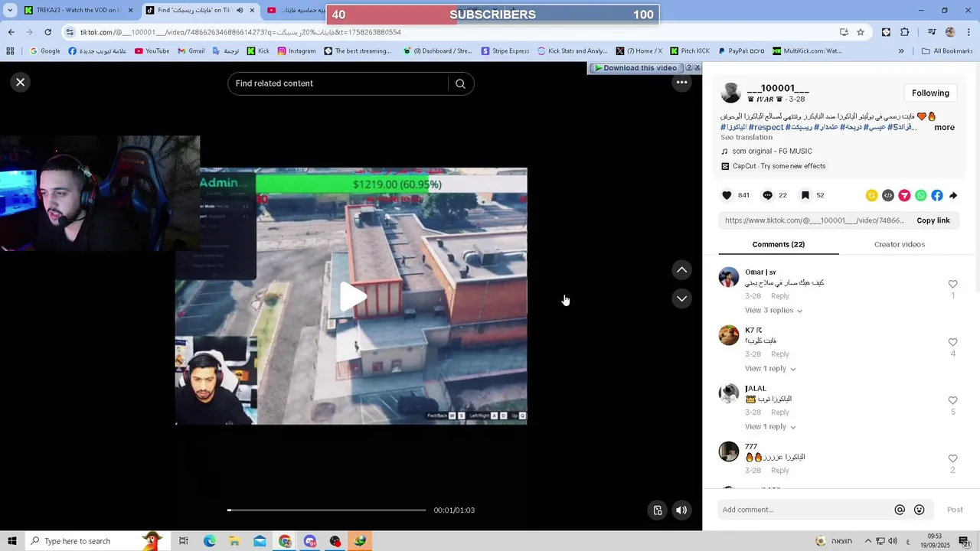Image resolution: width=980 pixels, height=551 pixels.
Task: Open File Explorer from the taskbar
Action: [x=234, y=541]
